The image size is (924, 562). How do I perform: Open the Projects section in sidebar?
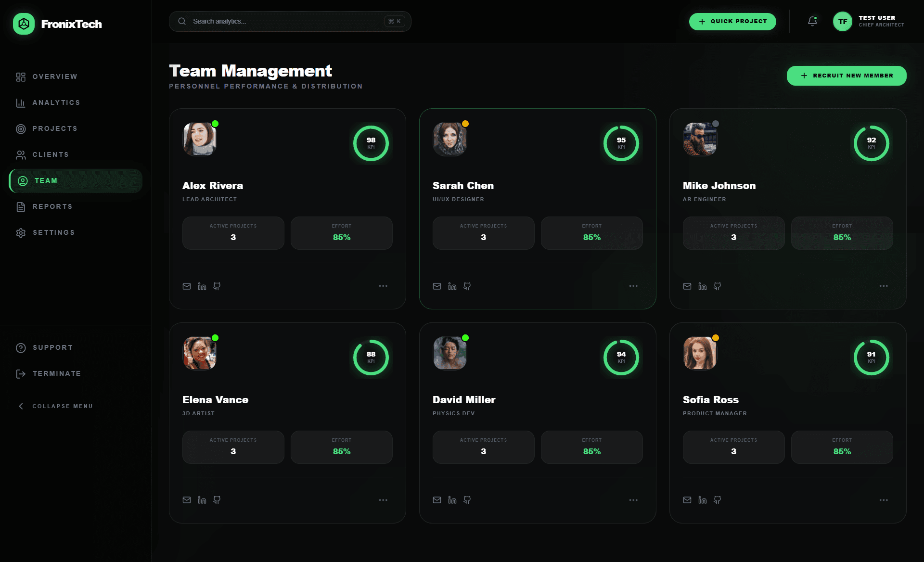[x=54, y=128]
